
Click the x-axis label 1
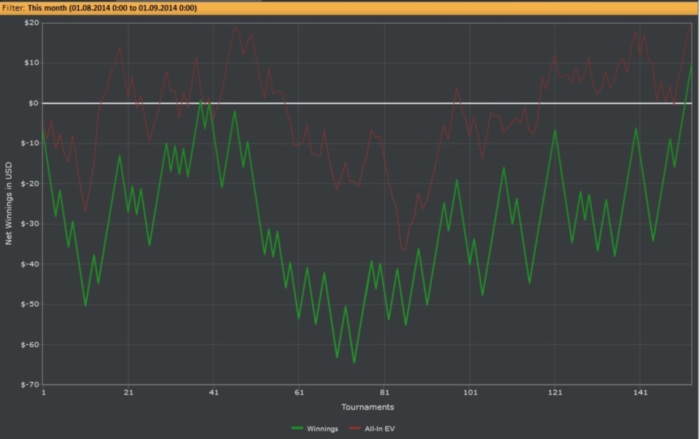pyautogui.click(x=43, y=393)
